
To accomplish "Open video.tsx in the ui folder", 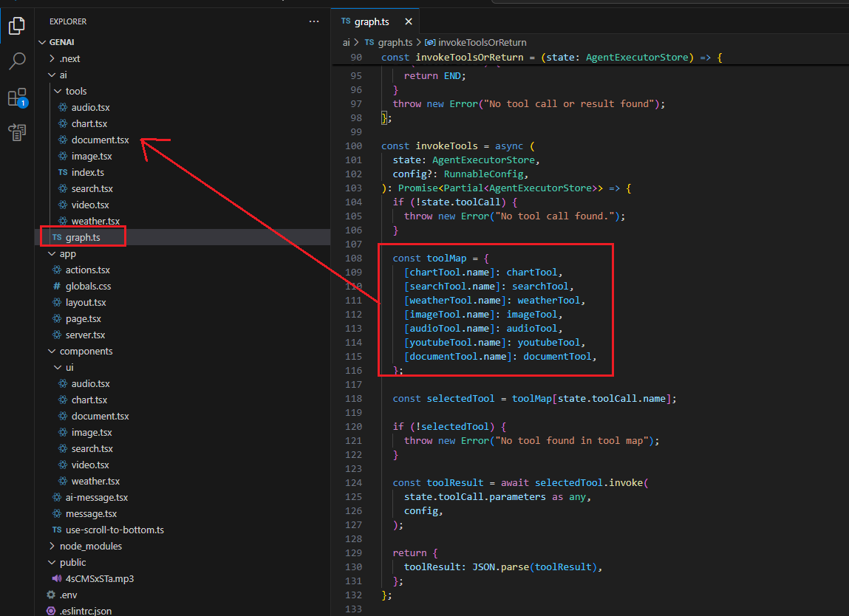I will (90, 465).
